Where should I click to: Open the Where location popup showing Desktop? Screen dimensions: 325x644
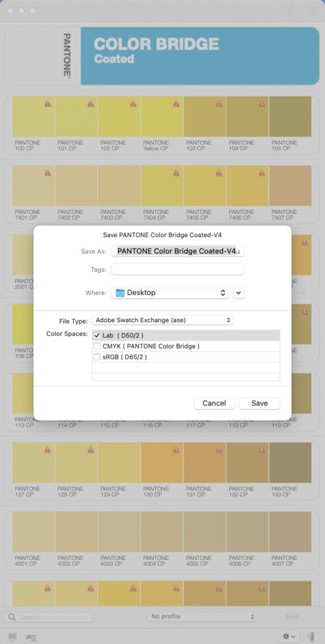(x=170, y=293)
